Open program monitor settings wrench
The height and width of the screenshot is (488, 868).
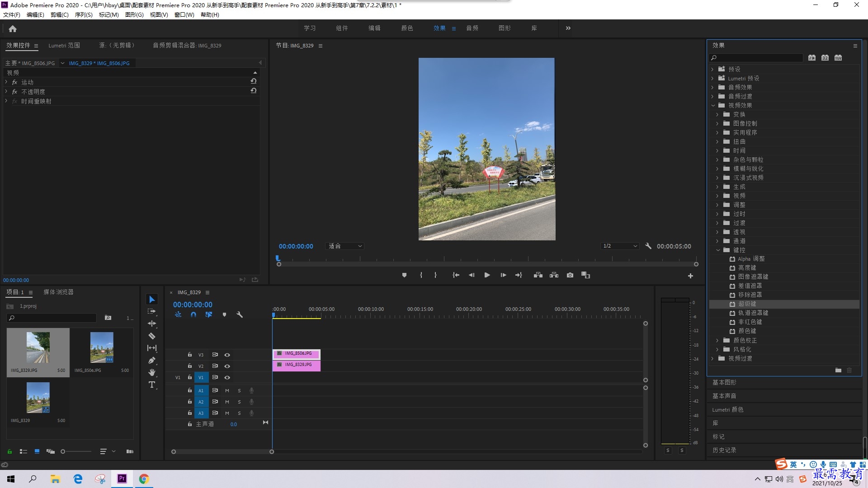648,246
